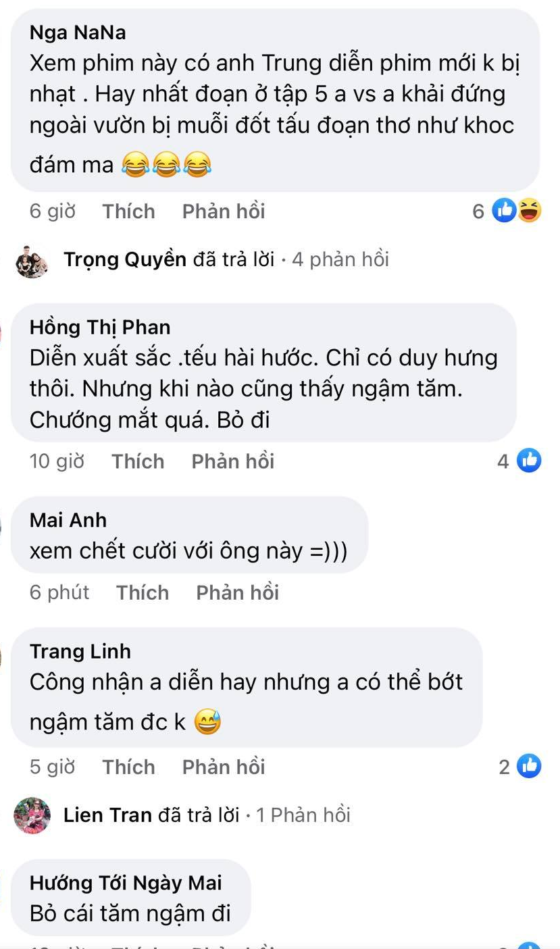
Task: Open like reaction icon on Nga NaNa's comment
Action: (505, 211)
